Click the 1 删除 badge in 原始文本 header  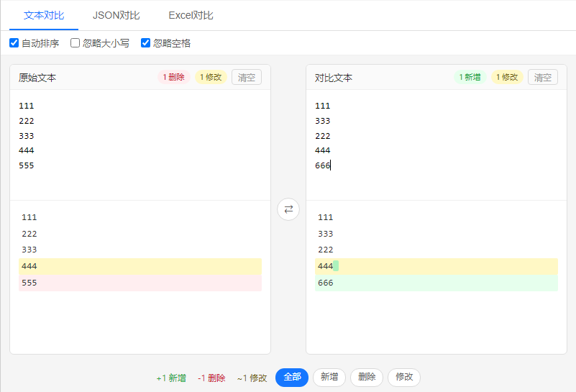coord(174,77)
